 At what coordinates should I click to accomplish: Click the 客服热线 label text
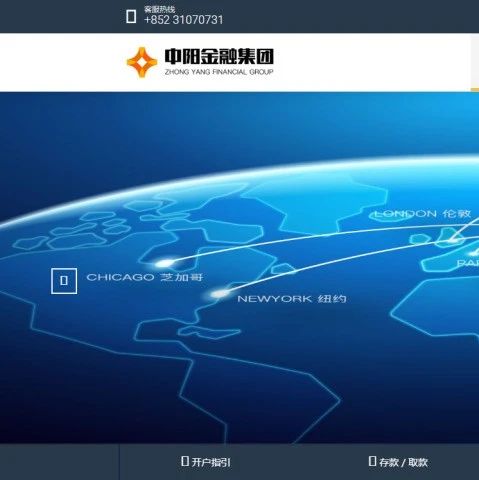(x=159, y=9)
